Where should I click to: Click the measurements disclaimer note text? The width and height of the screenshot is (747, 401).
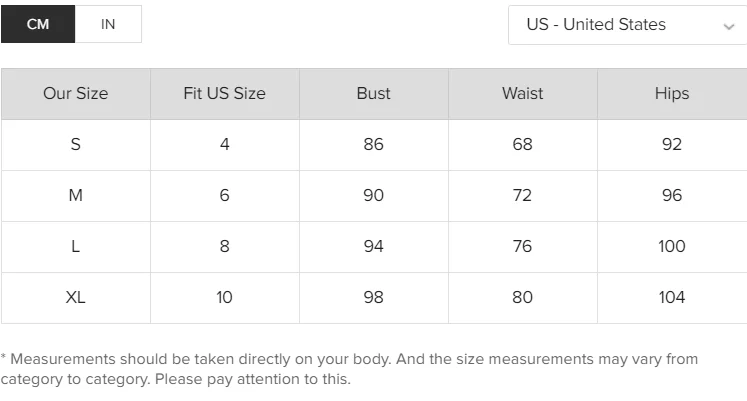[x=349, y=369]
